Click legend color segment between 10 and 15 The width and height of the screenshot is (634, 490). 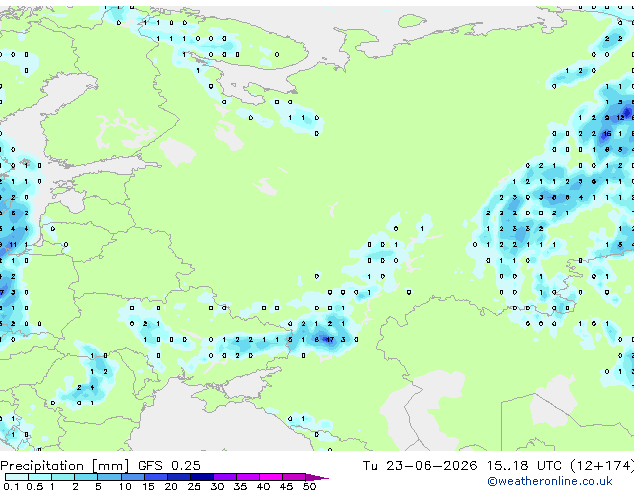pyautogui.click(x=132, y=477)
